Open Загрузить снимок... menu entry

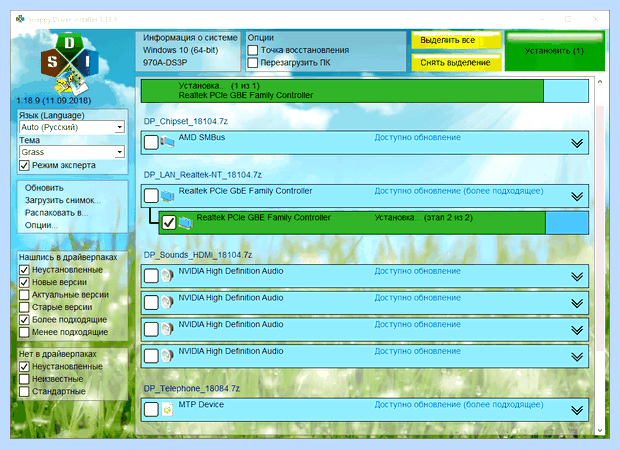(x=62, y=200)
